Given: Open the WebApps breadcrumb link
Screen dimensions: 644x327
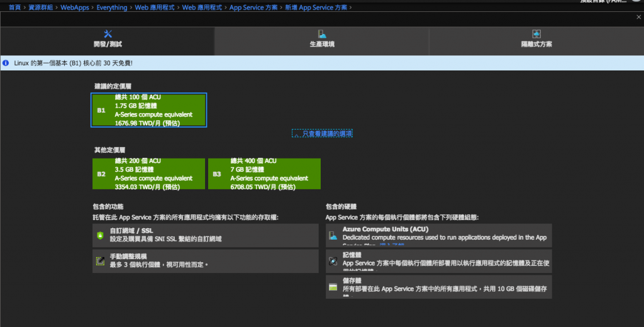Looking at the screenshot, I should click(75, 8).
